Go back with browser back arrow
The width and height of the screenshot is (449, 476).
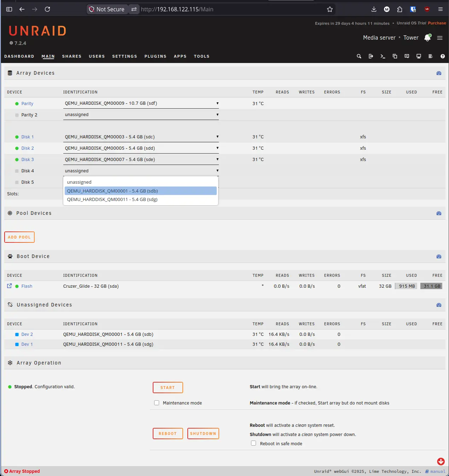pos(22,9)
